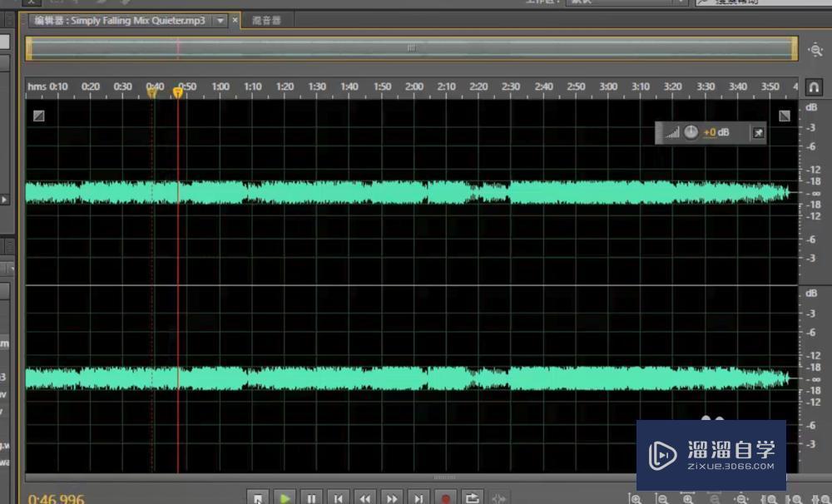This screenshot has width=832, height=504.
Task: Toggle the snapping magnet icon beside the ruler
Action: (814, 87)
